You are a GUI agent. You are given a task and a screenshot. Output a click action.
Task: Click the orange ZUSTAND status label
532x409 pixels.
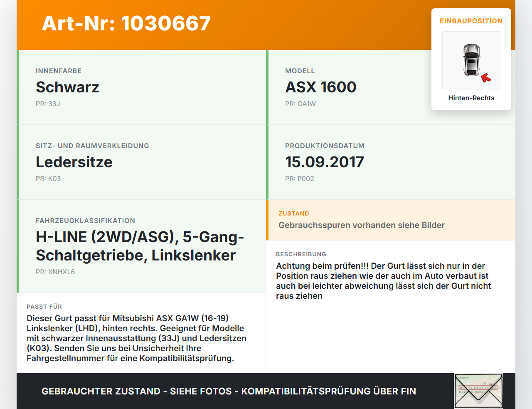click(293, 213)
